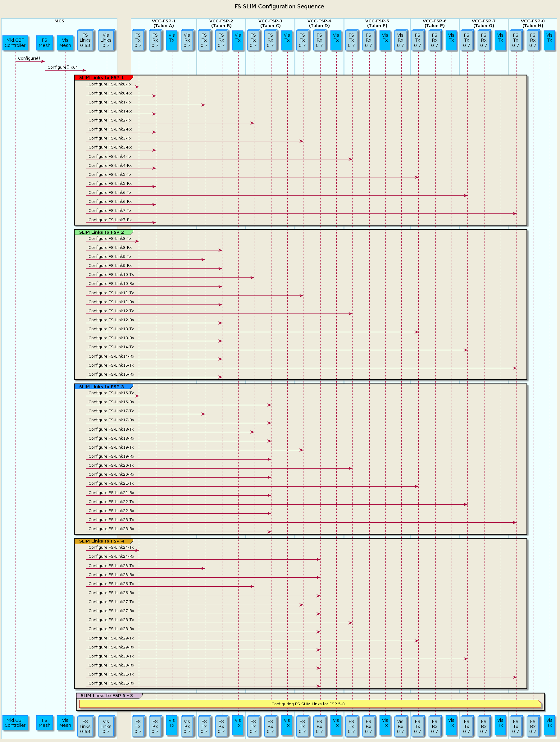Click the 'Configure FS-Link22-Tx' message

click(x=111, y=502)
